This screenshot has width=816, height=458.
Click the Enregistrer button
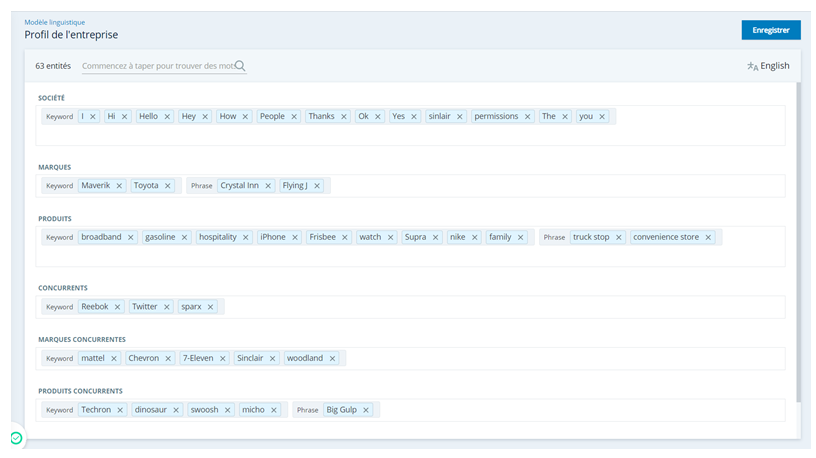(771, 30)
